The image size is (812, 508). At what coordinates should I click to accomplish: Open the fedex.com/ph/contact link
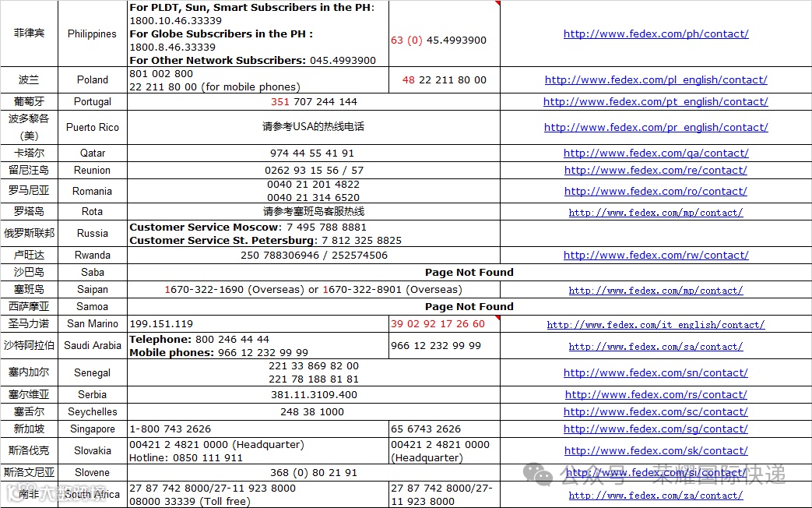[x=656, y=34]
